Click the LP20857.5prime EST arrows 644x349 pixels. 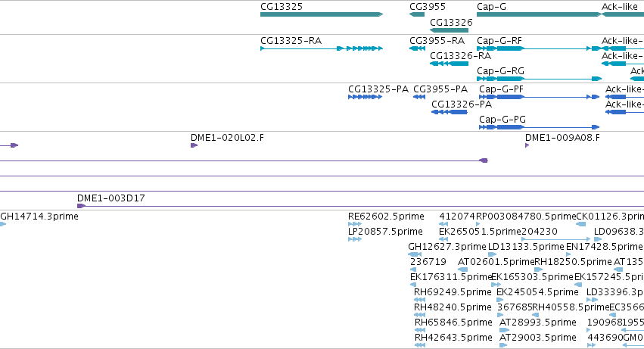click(355, 239)
